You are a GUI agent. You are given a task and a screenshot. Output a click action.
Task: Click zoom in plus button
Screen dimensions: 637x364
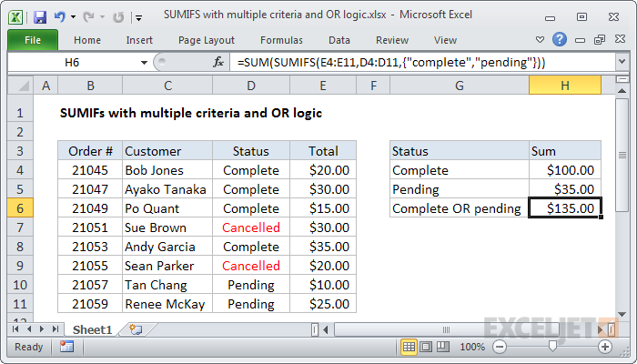(x=604, y=347)
